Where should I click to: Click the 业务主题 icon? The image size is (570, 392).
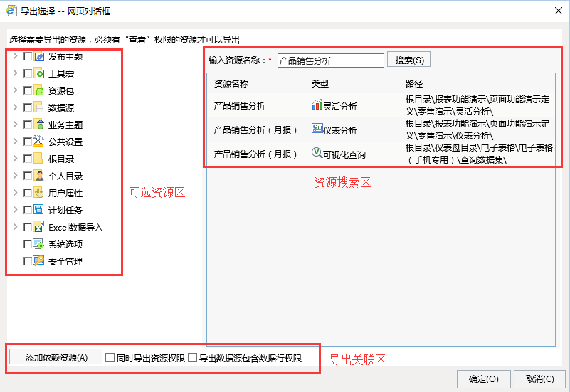pos(39,125)
